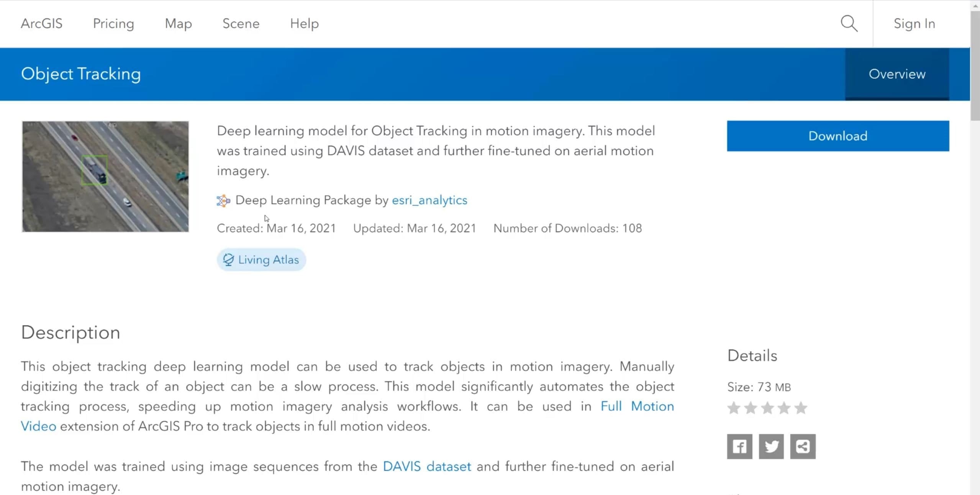Image resolution: width=980 pixels, height=495 pixels.
Task: Switch to the Overview tab
Action: [x=897, y=74]
